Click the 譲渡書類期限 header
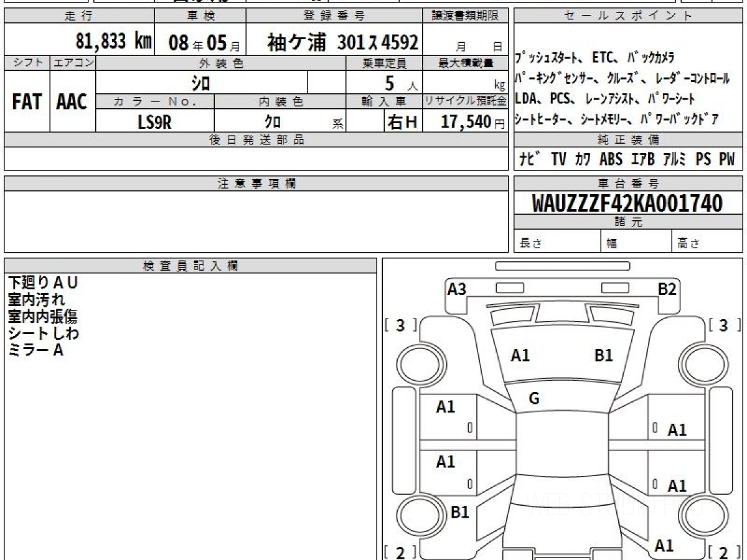 click(466, 16)
